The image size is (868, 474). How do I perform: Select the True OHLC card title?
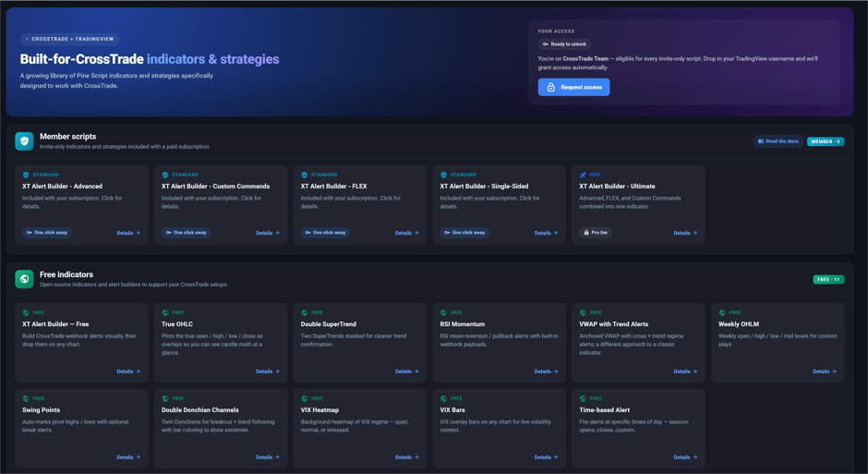pos(177,324)
